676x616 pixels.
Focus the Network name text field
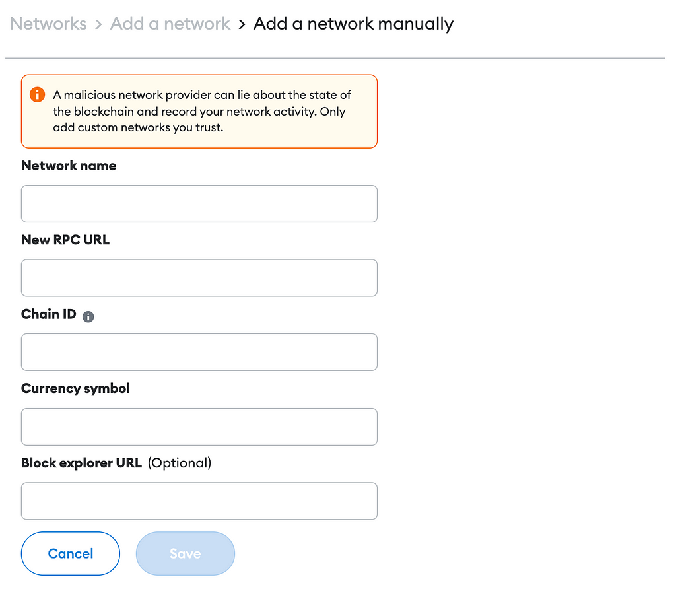point(199,203)
